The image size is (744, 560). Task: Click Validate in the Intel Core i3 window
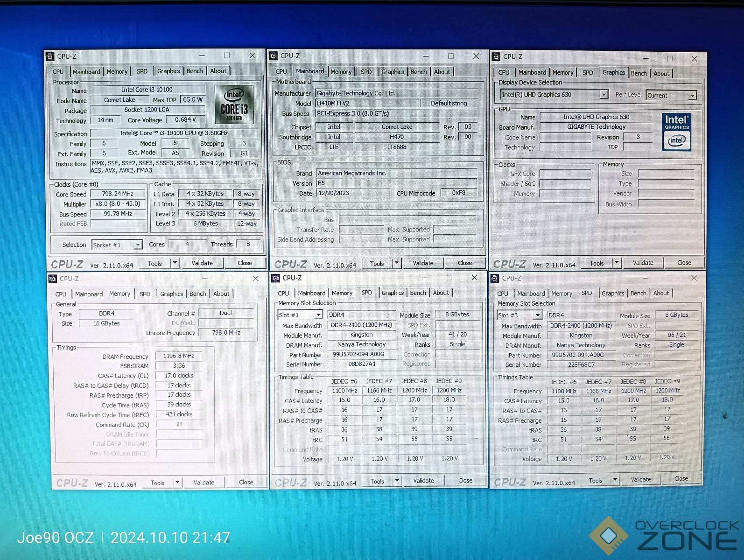tap(202, 263)
